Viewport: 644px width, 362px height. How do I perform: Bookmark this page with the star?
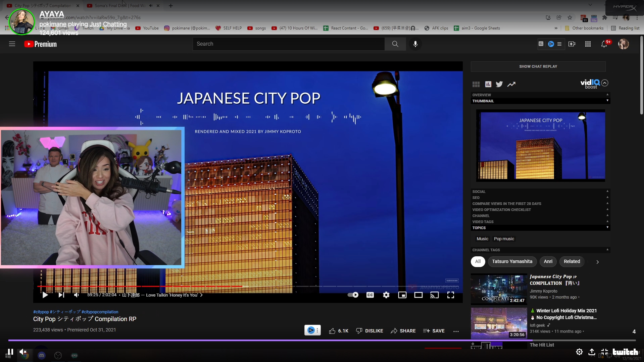(570, 17)
